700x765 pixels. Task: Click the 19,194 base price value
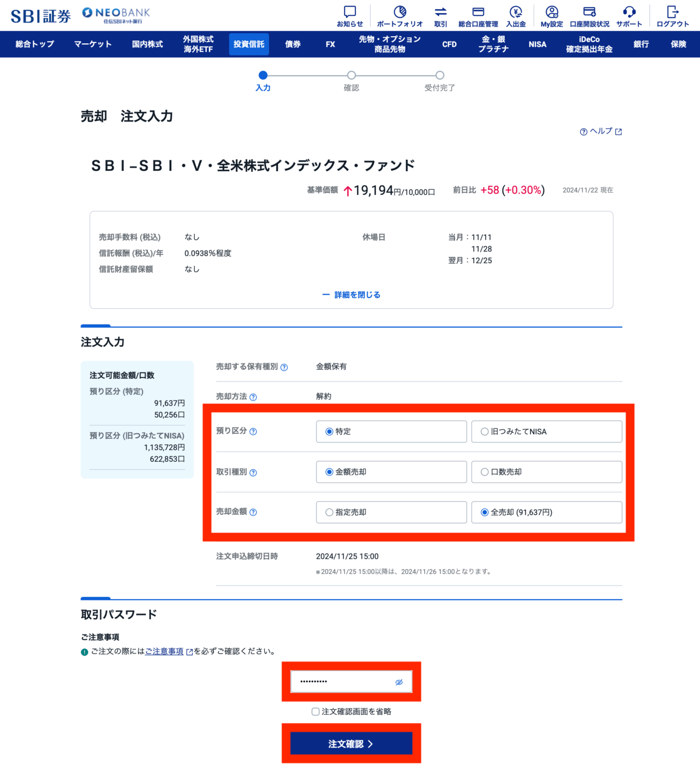[x=374, y=190]
